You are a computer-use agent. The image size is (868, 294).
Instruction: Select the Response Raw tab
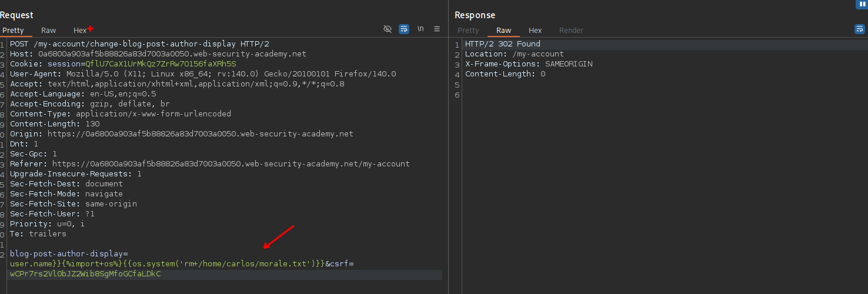tap(503, 30)
